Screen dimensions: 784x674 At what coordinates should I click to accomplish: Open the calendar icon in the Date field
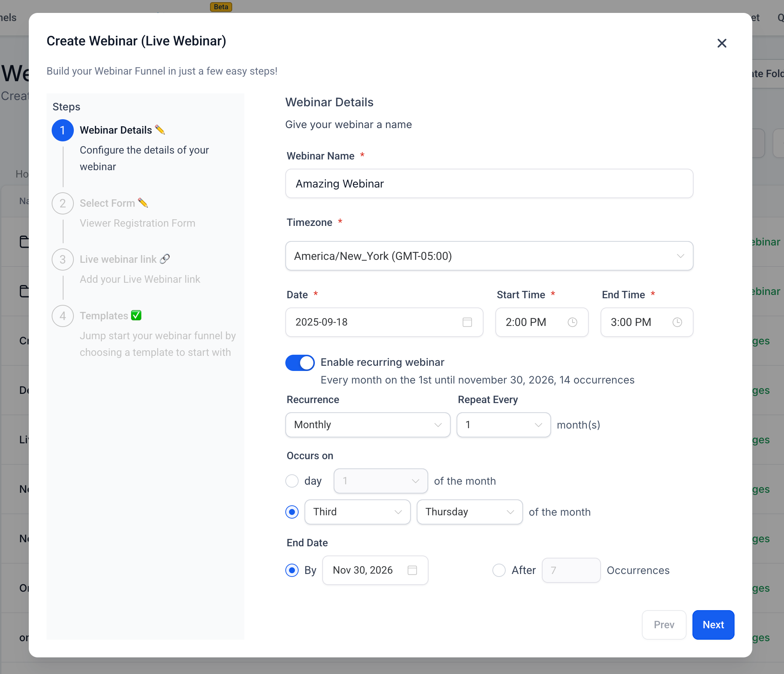coord(468,322)
